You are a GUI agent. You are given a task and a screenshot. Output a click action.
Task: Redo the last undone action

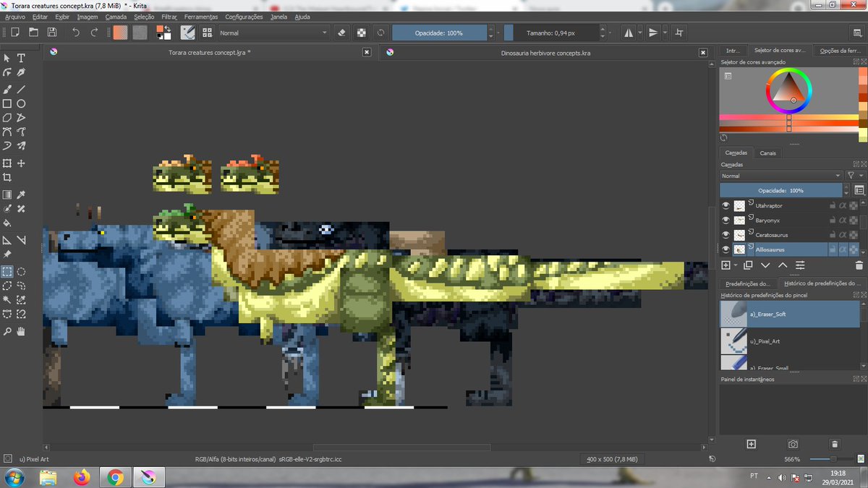click(95, 33)
